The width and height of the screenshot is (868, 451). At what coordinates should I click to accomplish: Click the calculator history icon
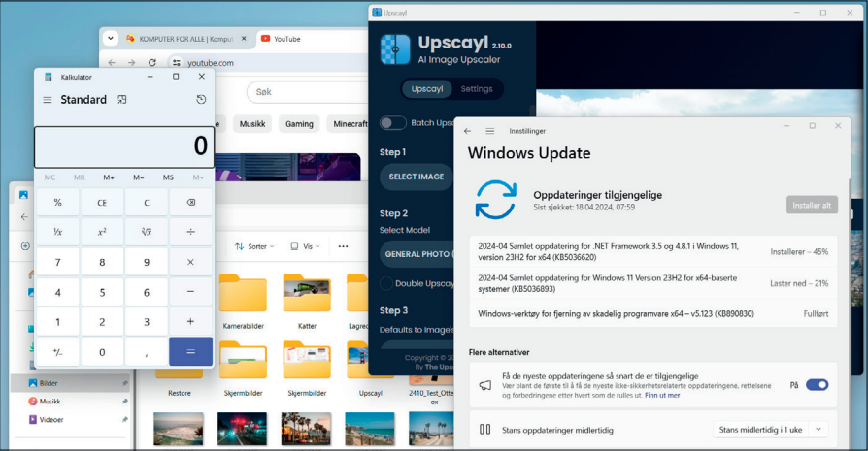[201, 100]
